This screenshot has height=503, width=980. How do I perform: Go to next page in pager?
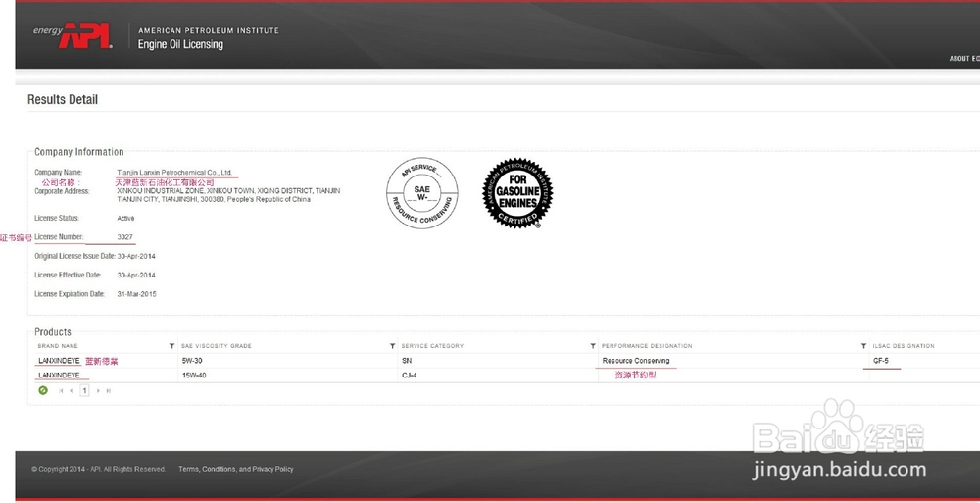point(97,391)
